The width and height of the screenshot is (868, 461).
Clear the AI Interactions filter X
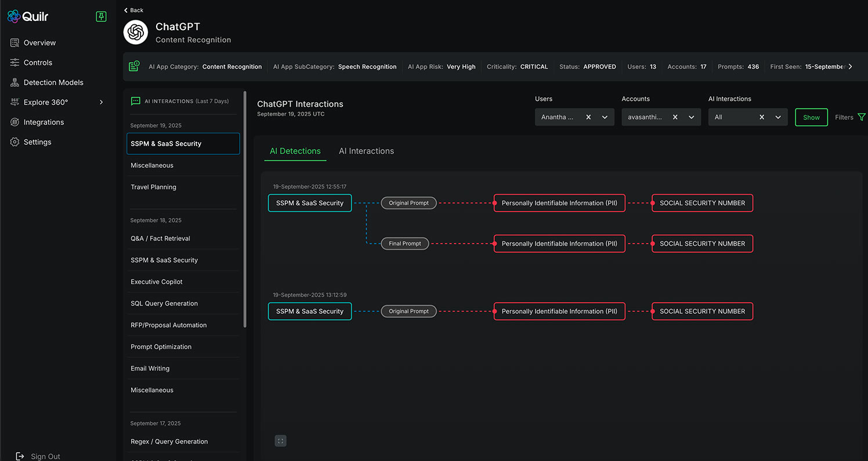point(762,117)
